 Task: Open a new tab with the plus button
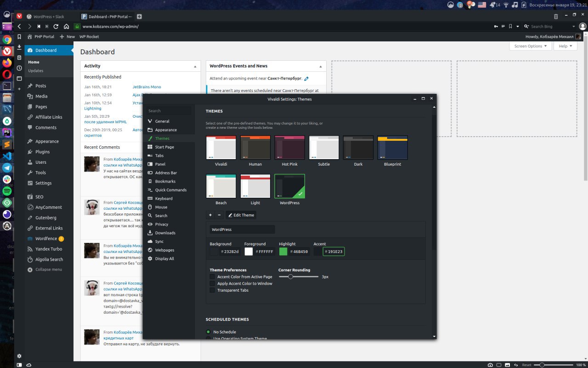(x=139, y=17)
